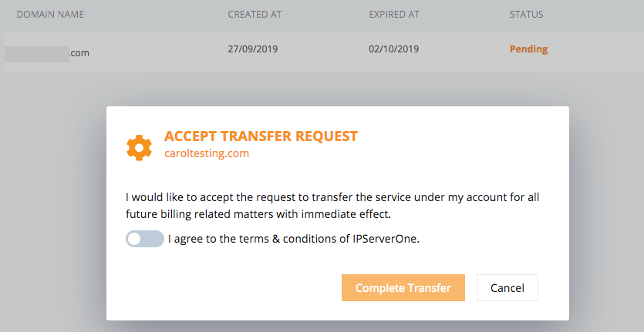Click the 'IPServerOne' word in the agreement label
The height and width of the screenshot is (332, 644).
[385, 239]
